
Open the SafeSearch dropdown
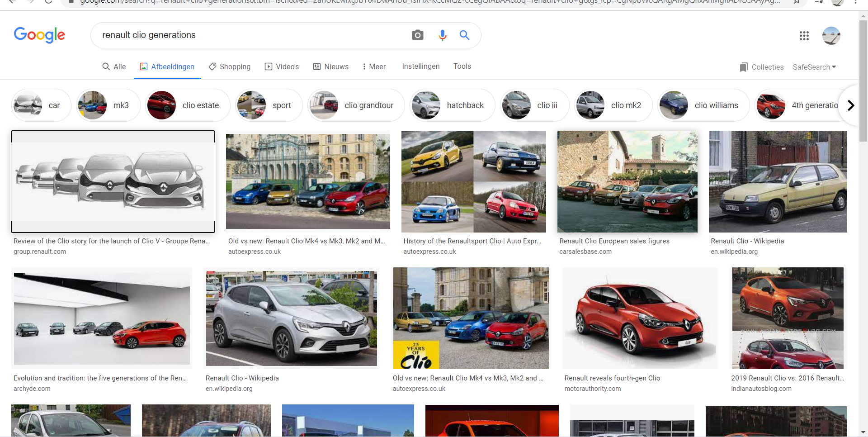(x=814, y=67)
